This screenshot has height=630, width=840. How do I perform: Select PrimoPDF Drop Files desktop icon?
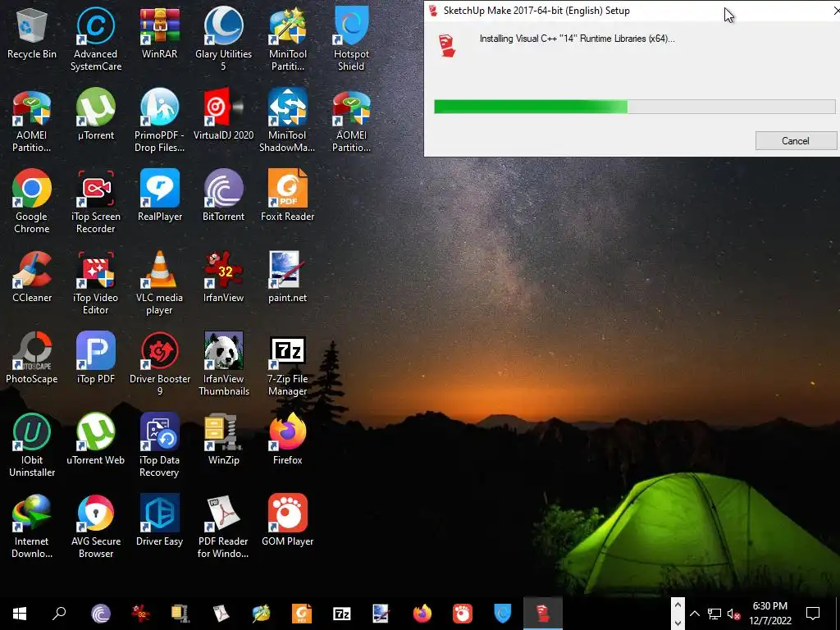(x=160, y=121)
